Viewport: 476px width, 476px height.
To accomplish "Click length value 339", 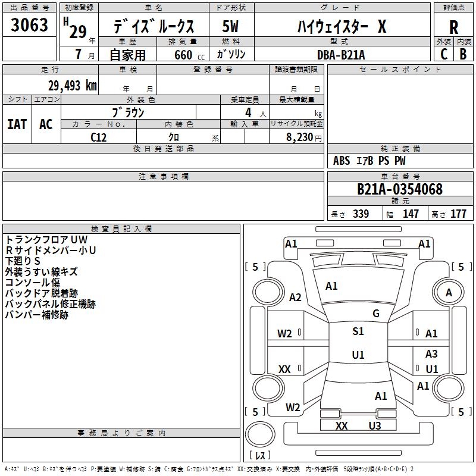I will click(x=361, y=214).
